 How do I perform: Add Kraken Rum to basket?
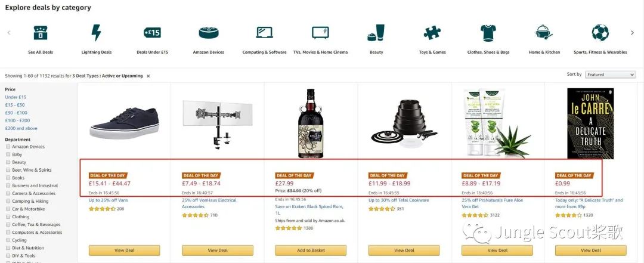tap(311, 250)
